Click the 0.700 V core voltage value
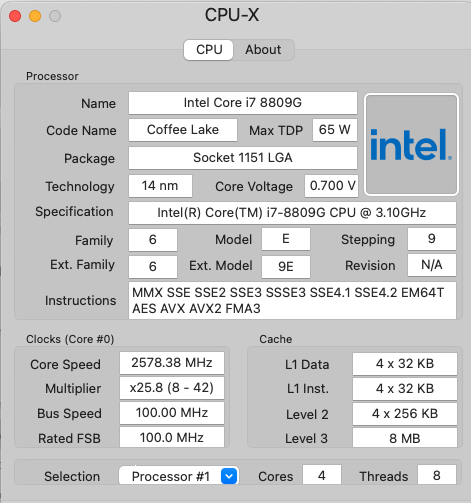Screen dimensions: 471x503 (x=332, y=186)
